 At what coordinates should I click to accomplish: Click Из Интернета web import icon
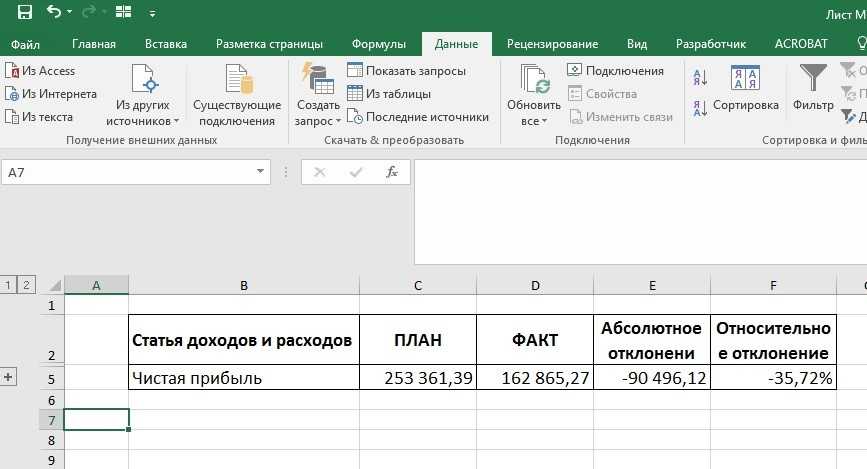[x=12, y=94]
